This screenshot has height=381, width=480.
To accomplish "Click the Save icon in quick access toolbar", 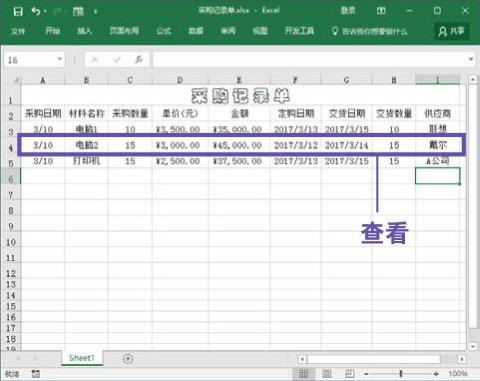I will click(x=18, y=12).
